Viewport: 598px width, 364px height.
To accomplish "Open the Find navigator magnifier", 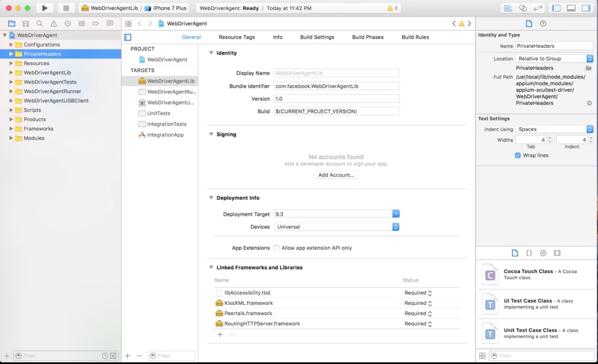I will [40, 23].
